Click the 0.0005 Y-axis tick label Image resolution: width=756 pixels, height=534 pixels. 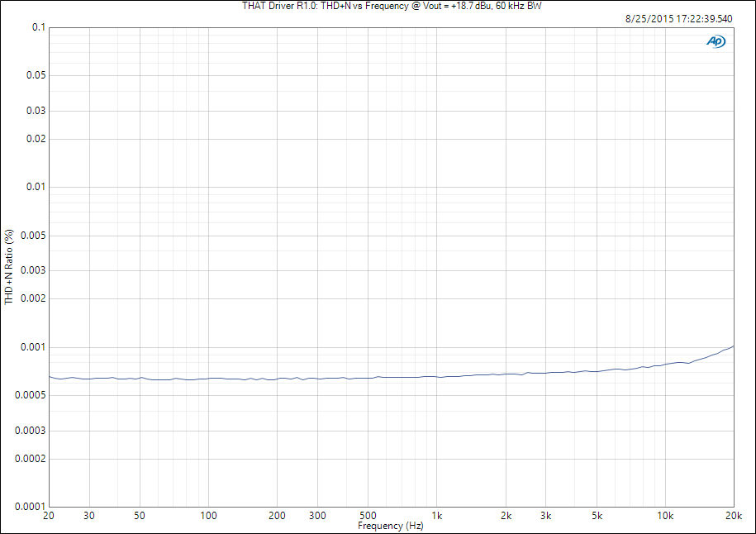coord(31,396)
